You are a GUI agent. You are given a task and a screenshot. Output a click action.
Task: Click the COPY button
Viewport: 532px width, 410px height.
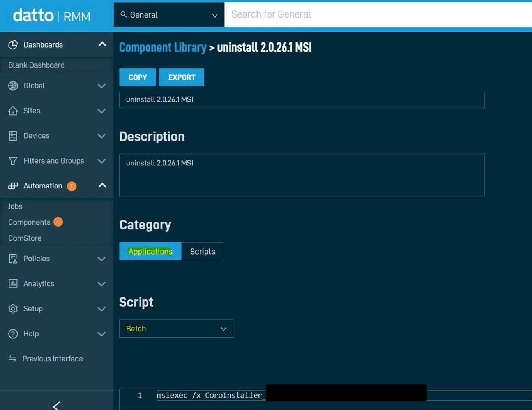click(137, 77)
